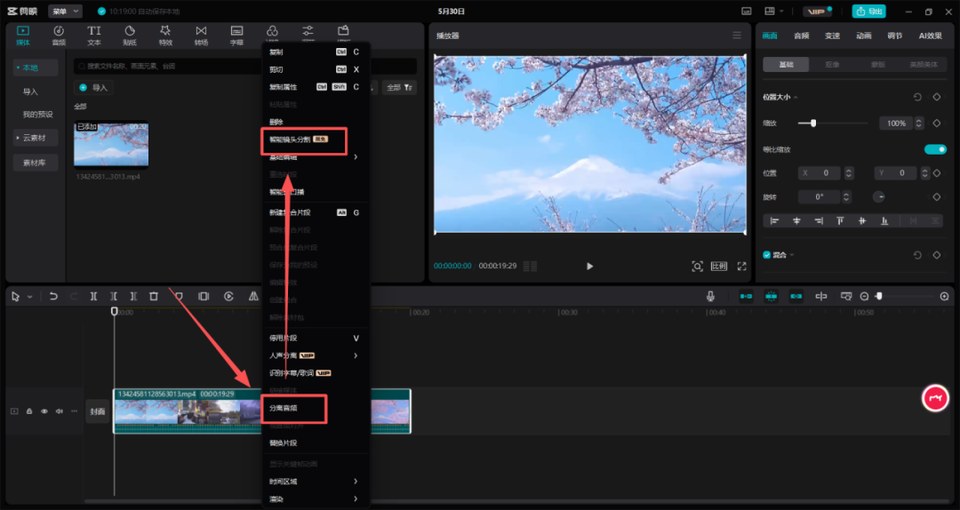Expand the 混合 blend section arrow
Screen dimensions: 960x510
[792, 255]
